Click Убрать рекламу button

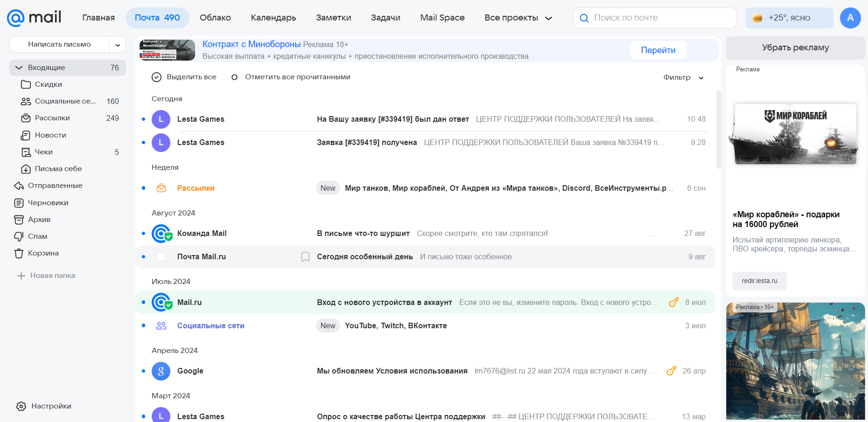pyautogui.click(x=795, y=48)
